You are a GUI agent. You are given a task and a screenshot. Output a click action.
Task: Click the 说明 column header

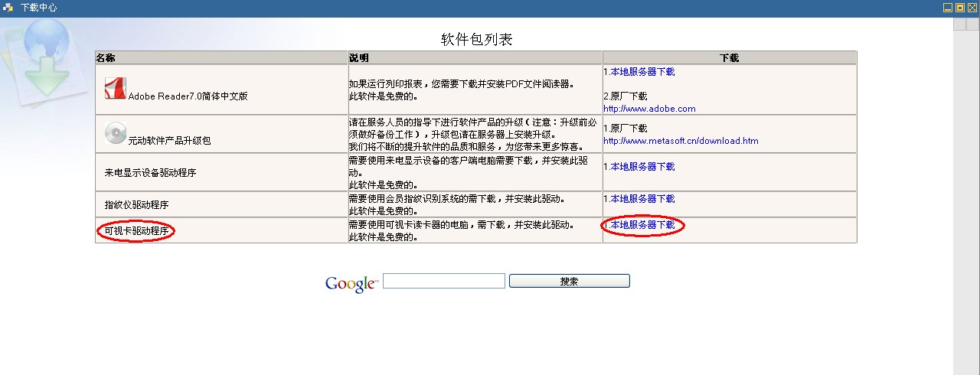(x=359, y=58)
